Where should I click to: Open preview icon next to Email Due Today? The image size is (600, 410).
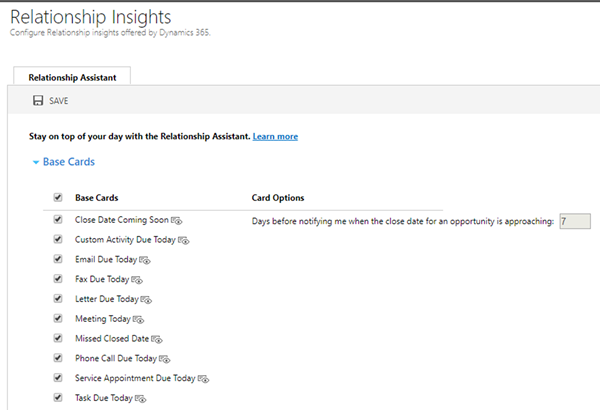coord(144,260)
